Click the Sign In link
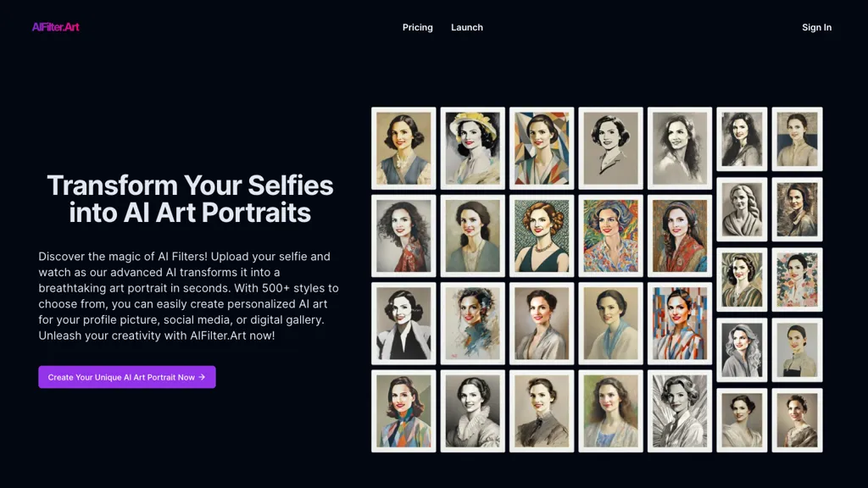868x488 pixels. click(816, 27)
